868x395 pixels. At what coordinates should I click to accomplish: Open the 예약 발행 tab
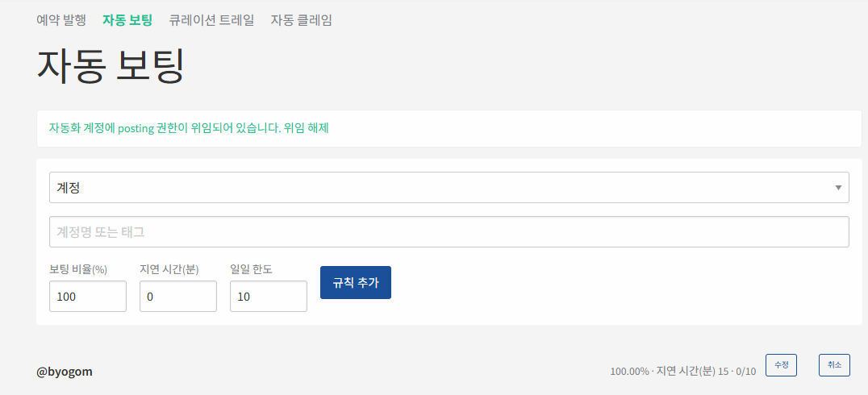61,20
